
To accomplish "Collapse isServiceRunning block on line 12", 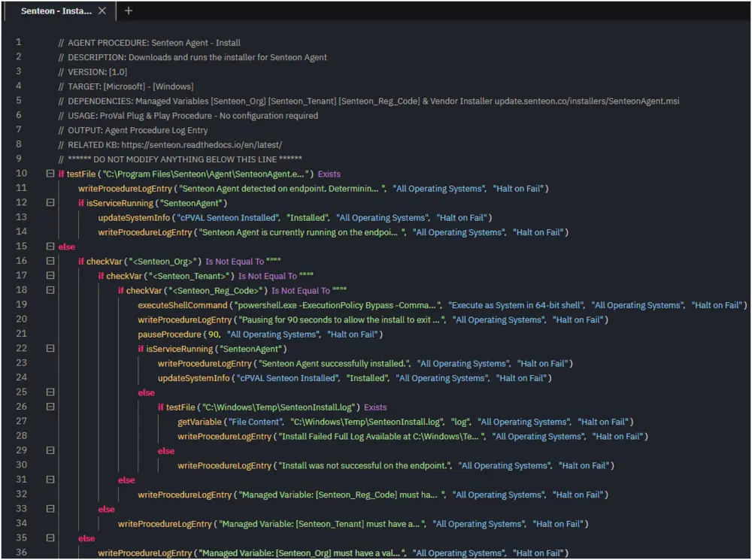I will [50, 203].
